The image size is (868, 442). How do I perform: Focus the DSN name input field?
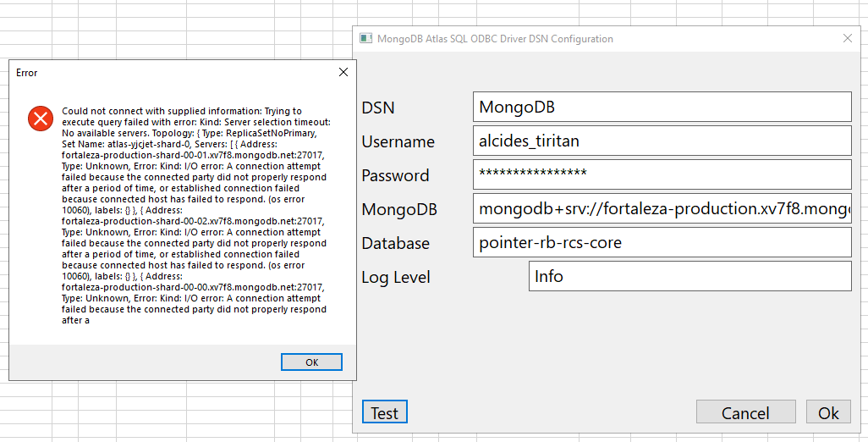pos(662,107)
